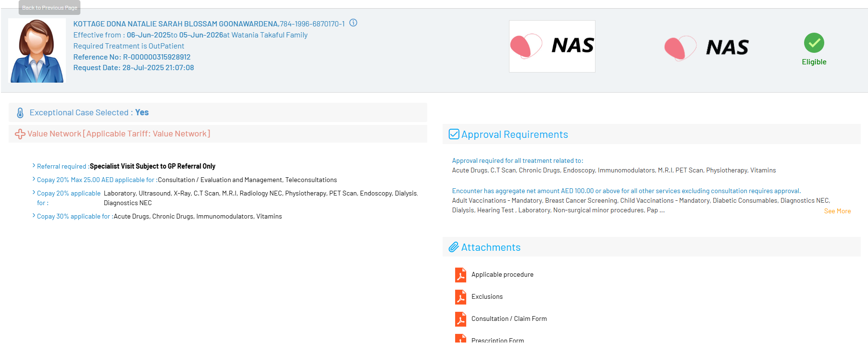Open the Prescription Form attachment
The image size is (868, 355).
[x=497, y=340]
